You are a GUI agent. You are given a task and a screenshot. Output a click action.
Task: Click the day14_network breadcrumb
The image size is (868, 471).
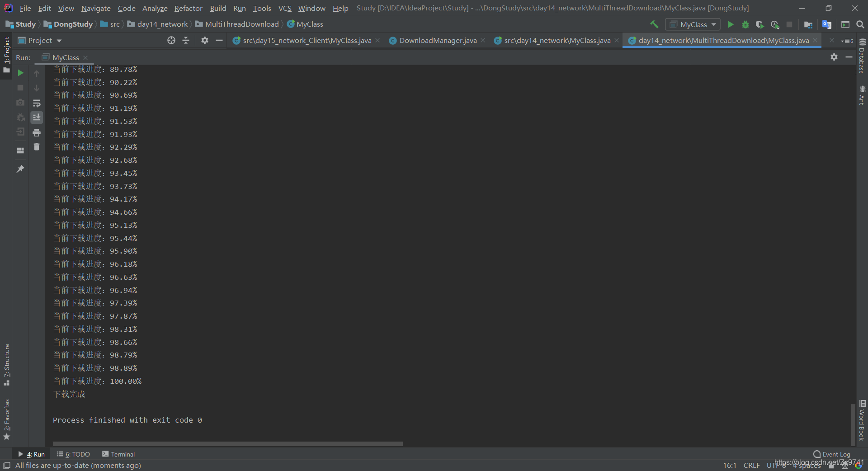pos(157,24)
